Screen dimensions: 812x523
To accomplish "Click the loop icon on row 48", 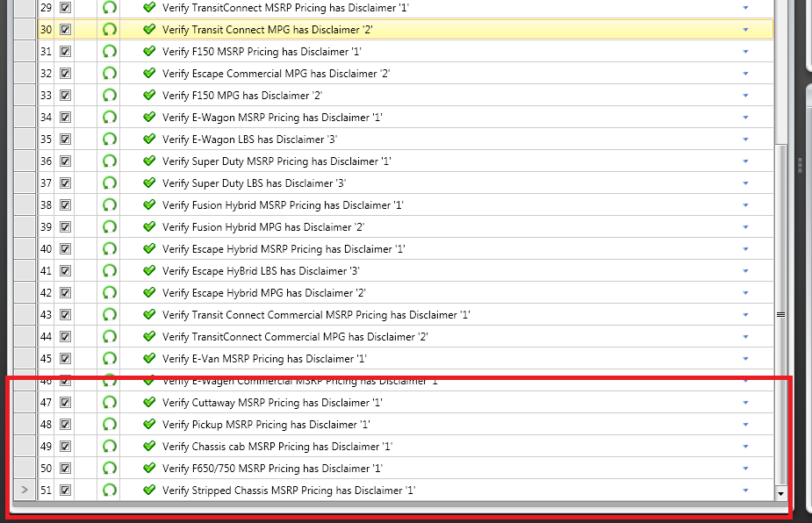I will (x=109, y=424).
